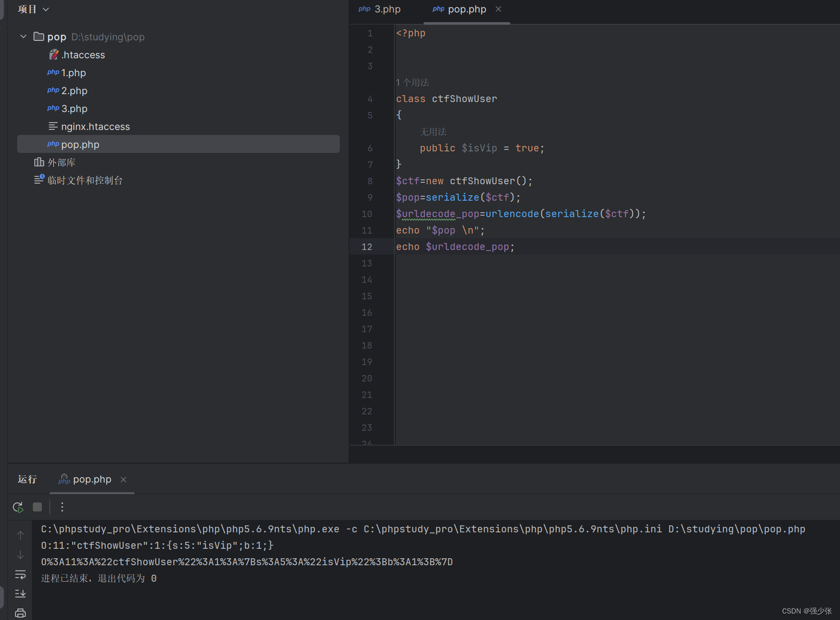840x620 pixels.
Task: Open 1.php in the project tree
Action: (x=73, y=73)
